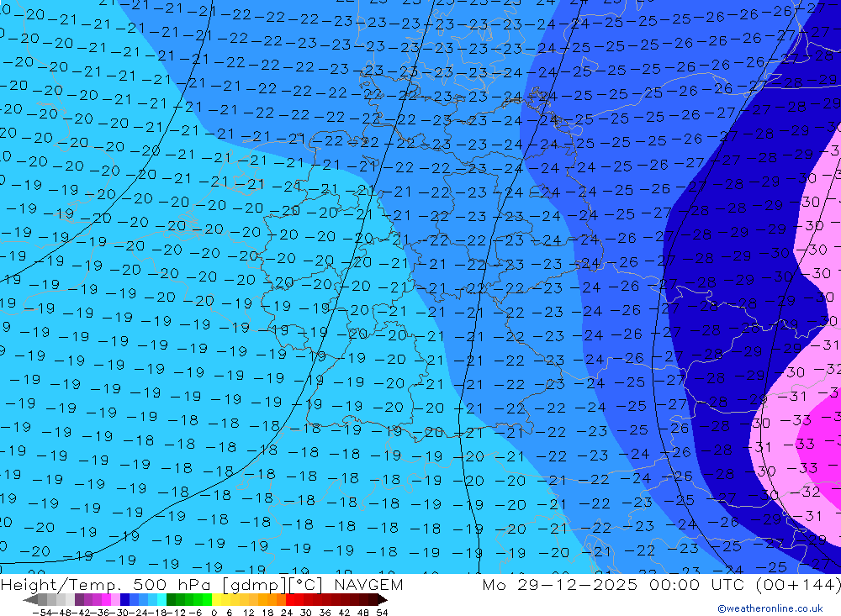Screen dimensions: 841x616
Task: Click the '12' legend value
Action: pyautogui.click(x=249, y=613)
